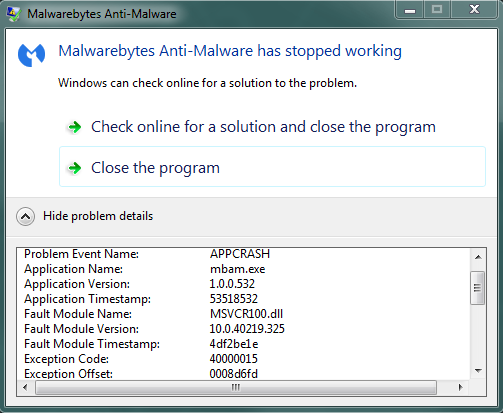Select Hide problem details label
503x413 pixels.
click(98, 216)
